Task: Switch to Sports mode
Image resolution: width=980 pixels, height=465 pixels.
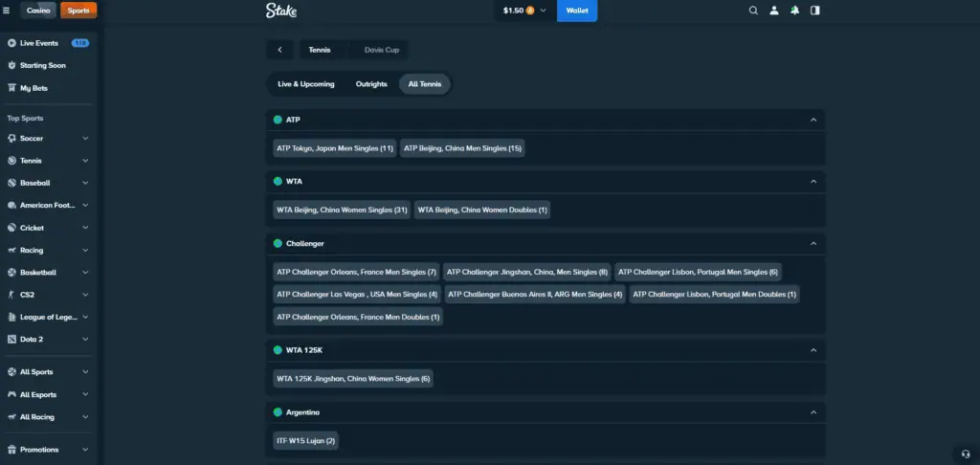Action: (78, 11)
